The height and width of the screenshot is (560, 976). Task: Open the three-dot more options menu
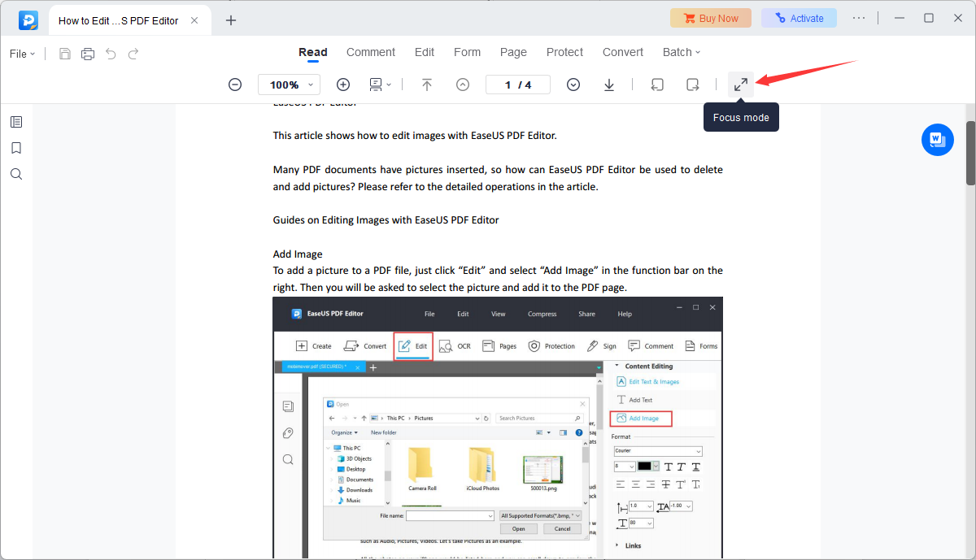pos(859,18)
